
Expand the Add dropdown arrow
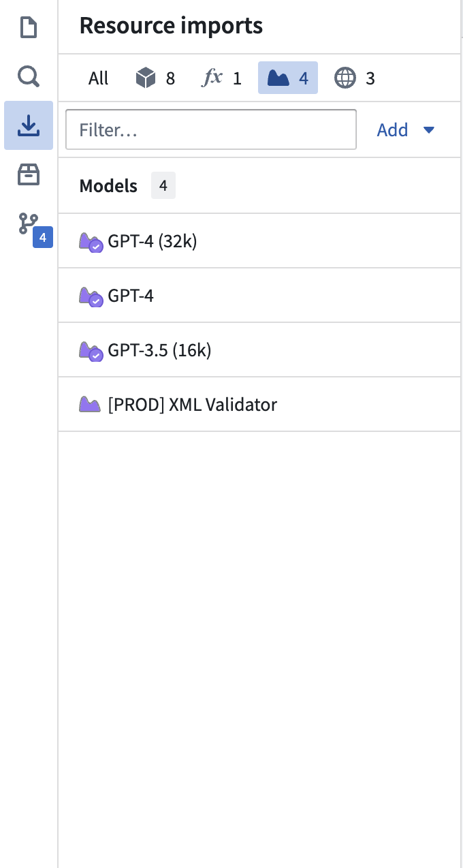pyautogui.click(x=429, y=130)
